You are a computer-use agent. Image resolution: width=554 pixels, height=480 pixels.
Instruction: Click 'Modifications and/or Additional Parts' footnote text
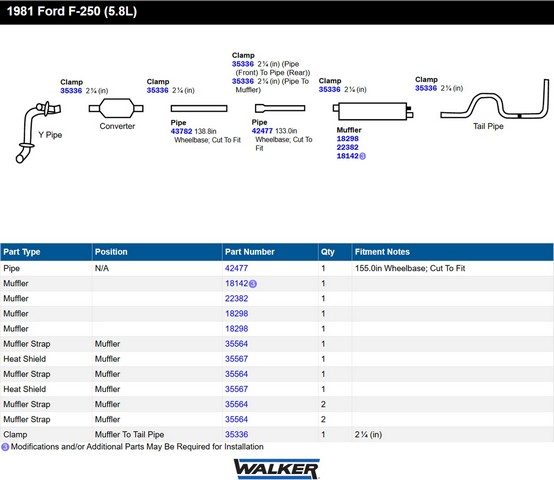click(137, 447)
